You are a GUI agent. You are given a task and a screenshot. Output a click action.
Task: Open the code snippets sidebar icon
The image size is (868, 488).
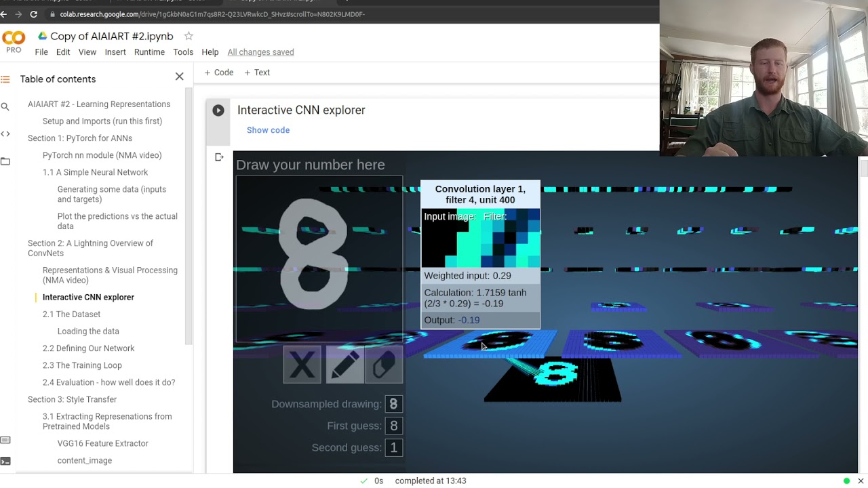(5, 134)
